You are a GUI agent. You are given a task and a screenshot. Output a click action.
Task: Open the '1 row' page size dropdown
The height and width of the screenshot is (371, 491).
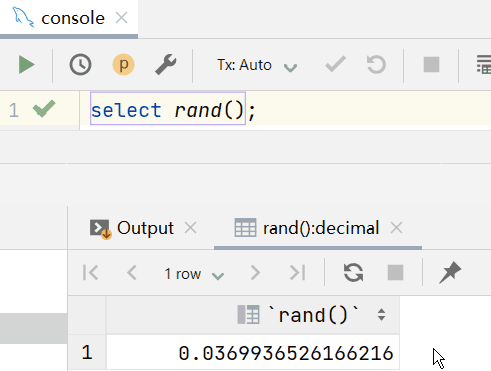(194, 274)
